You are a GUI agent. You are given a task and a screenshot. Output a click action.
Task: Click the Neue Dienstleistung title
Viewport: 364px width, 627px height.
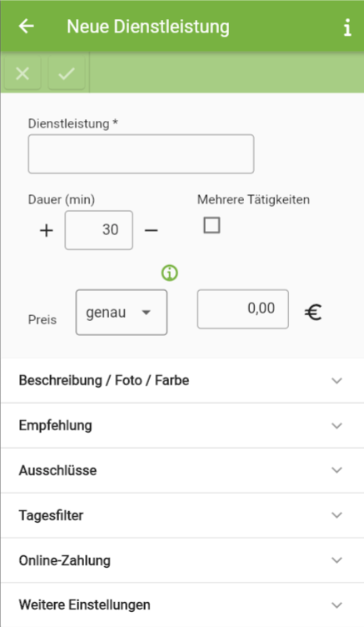(x=147, y=27)
